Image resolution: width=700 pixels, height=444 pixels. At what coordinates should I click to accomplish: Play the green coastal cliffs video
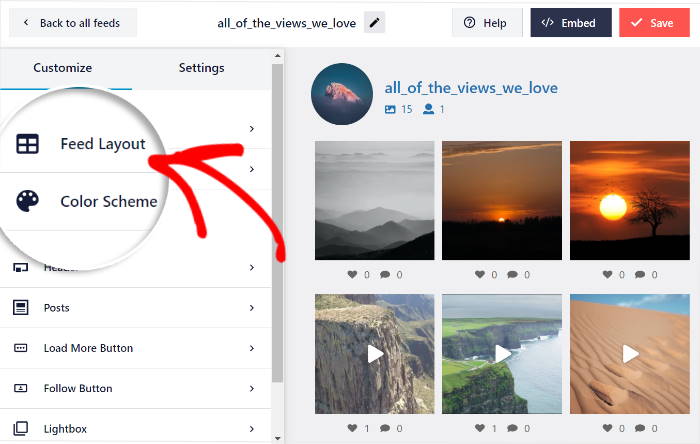click(x=503, y=354)
